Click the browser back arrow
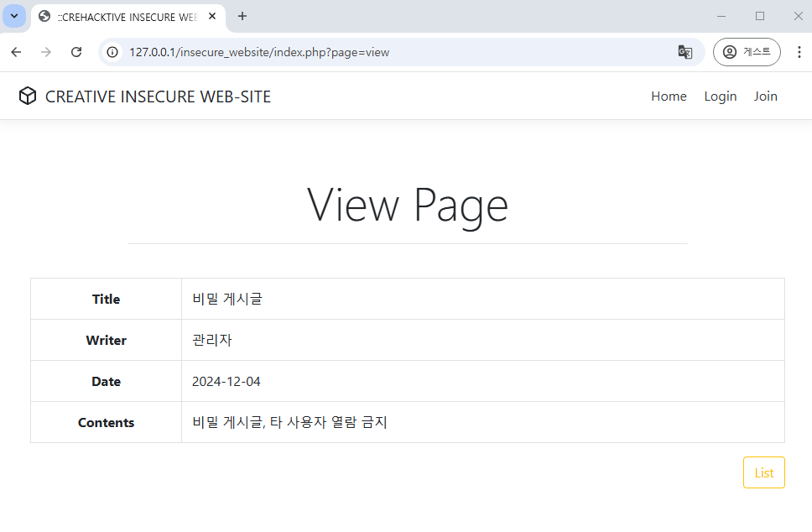Screen dimensions: 812x532 point(16,52)
